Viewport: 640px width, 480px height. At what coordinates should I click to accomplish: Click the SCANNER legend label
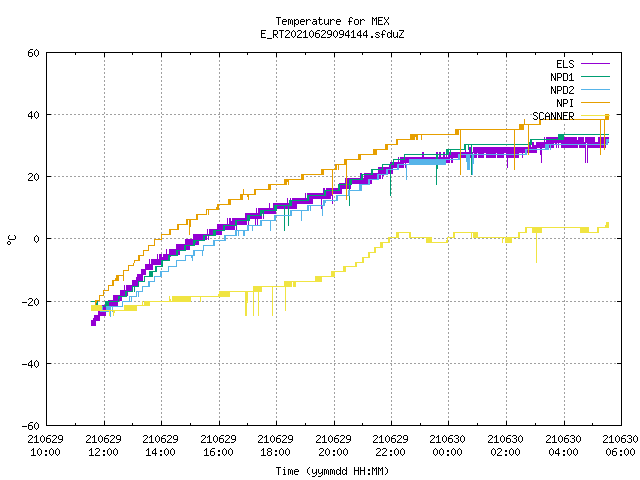pyautogui.click(x=553, y=116)
